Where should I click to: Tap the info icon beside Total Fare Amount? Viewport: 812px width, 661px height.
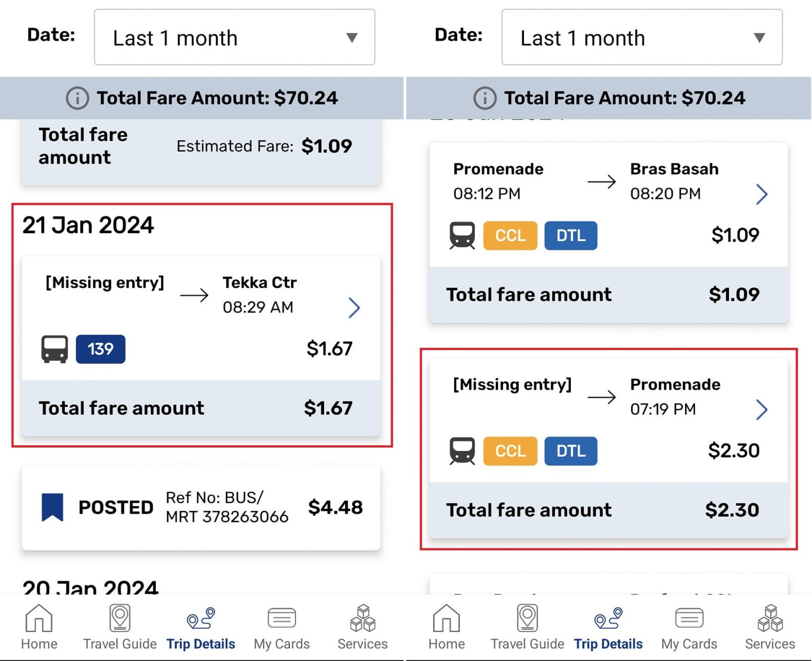[x=77, y=97]
